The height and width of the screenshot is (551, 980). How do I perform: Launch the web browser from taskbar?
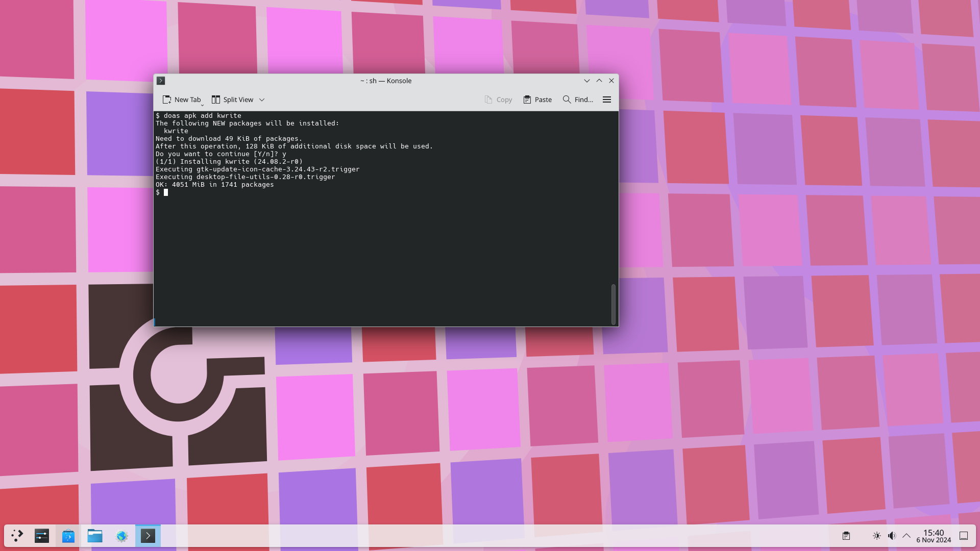pyautogui.click(x=121, y=536)
